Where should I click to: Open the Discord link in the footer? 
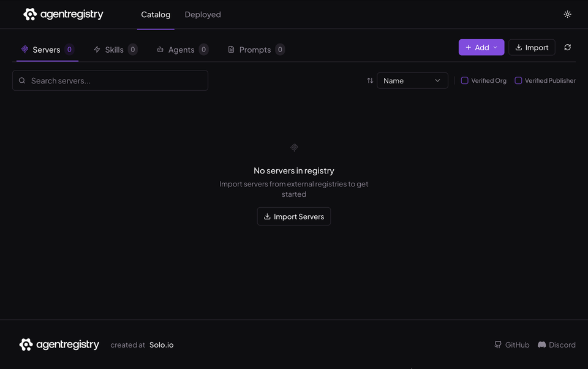pyautogui.click(x=556, y=344)
